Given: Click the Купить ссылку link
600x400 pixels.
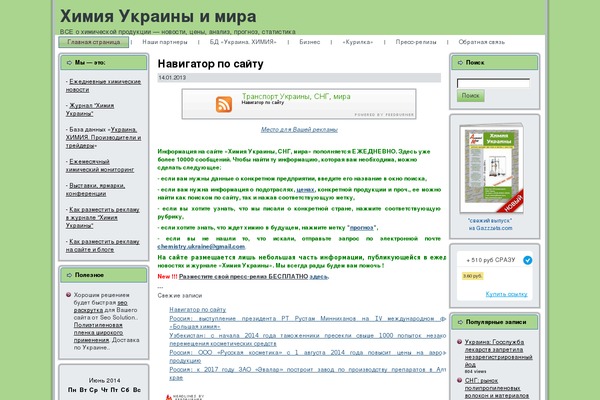Looking at the screenshot, I should [506, 294].
